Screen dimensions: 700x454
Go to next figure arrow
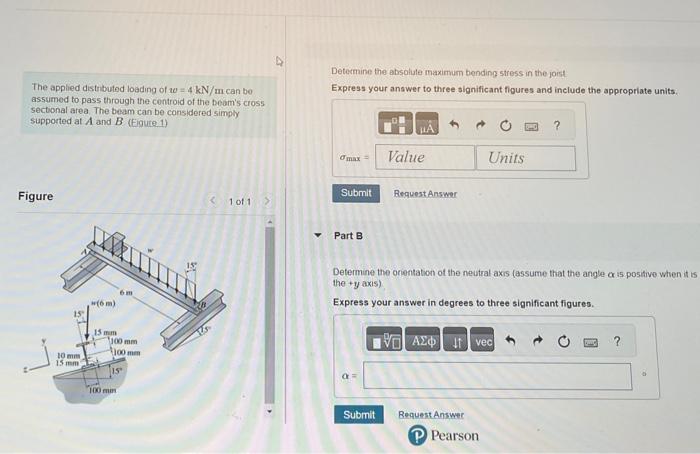(267, 201)
